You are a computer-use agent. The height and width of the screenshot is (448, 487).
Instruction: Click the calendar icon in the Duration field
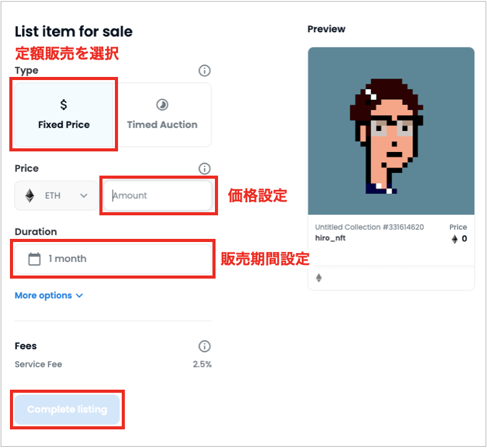click(35, 259)
